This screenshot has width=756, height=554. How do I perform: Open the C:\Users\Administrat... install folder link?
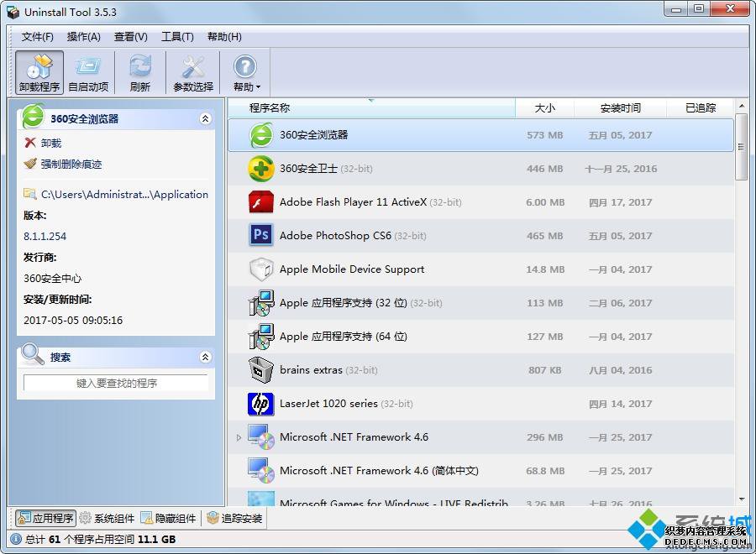click(x=124, y=195)
